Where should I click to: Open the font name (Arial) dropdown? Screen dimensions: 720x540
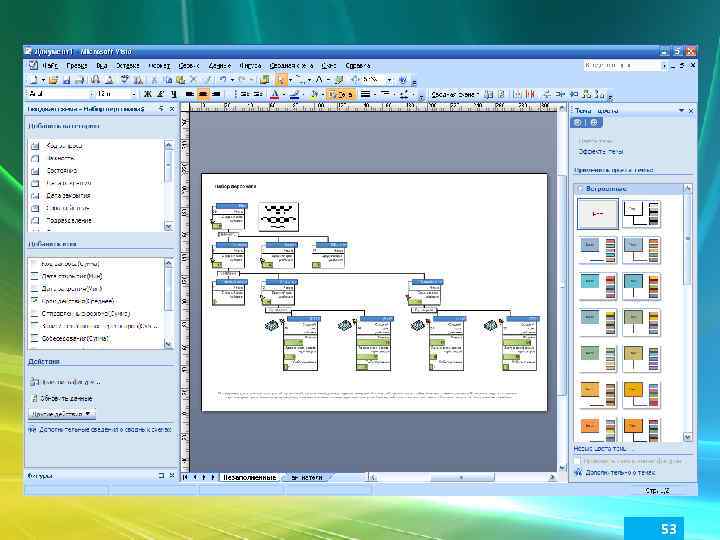click(90, 94)
